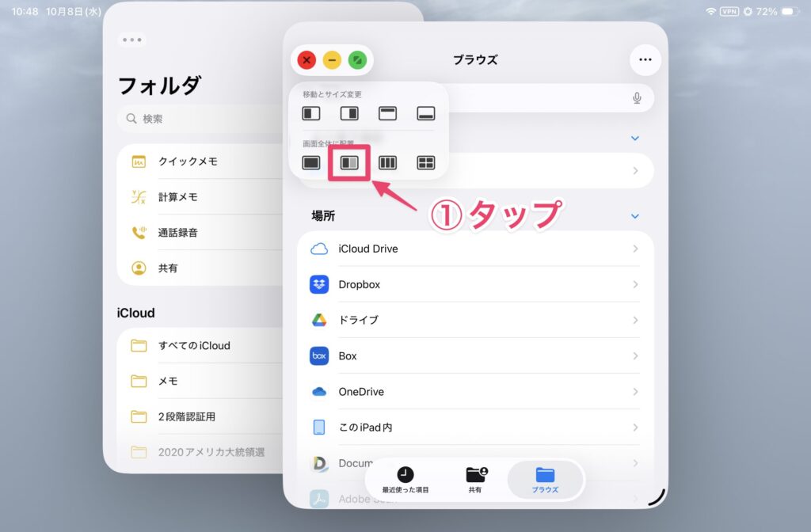
Task: Tile window to the left half
Action: point(311,113)
